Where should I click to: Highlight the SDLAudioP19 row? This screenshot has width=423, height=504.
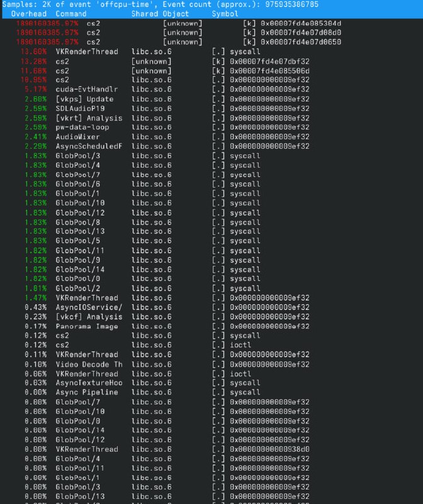coord(79,108)
